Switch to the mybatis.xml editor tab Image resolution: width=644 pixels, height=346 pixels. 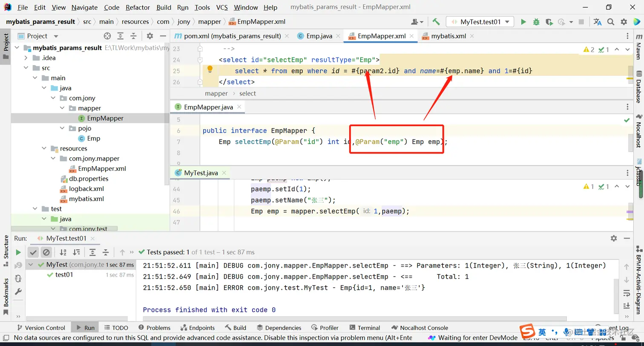coord(448,36)
